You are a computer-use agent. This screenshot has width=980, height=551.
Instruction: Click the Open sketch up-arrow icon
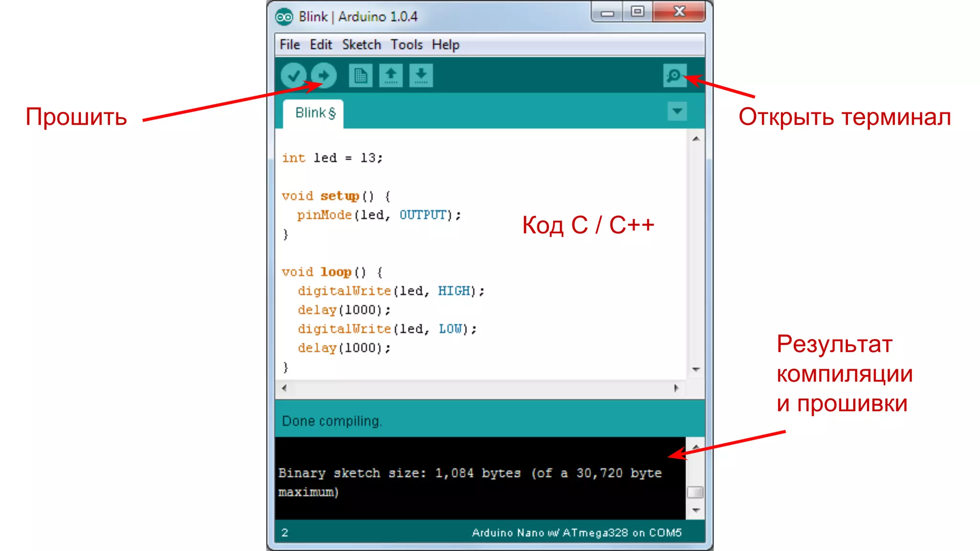(x=391, y=76)
